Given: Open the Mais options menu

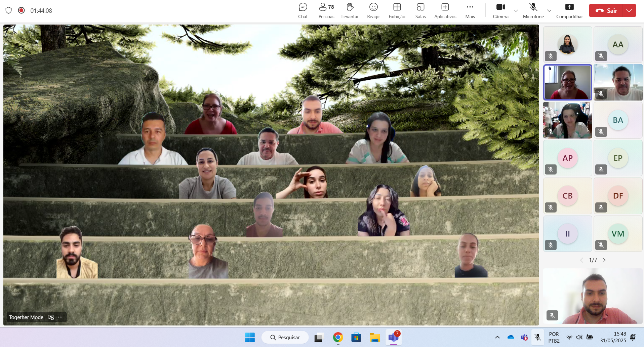Looking at the screenshot, I should (470, 11).
